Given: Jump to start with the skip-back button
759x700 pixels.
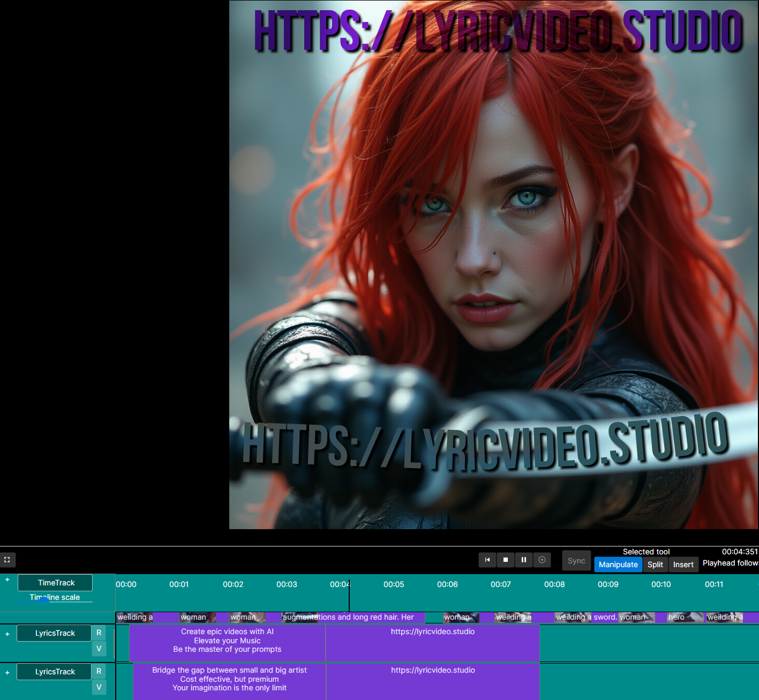Looking at the screenshot, I should [487, 560].
